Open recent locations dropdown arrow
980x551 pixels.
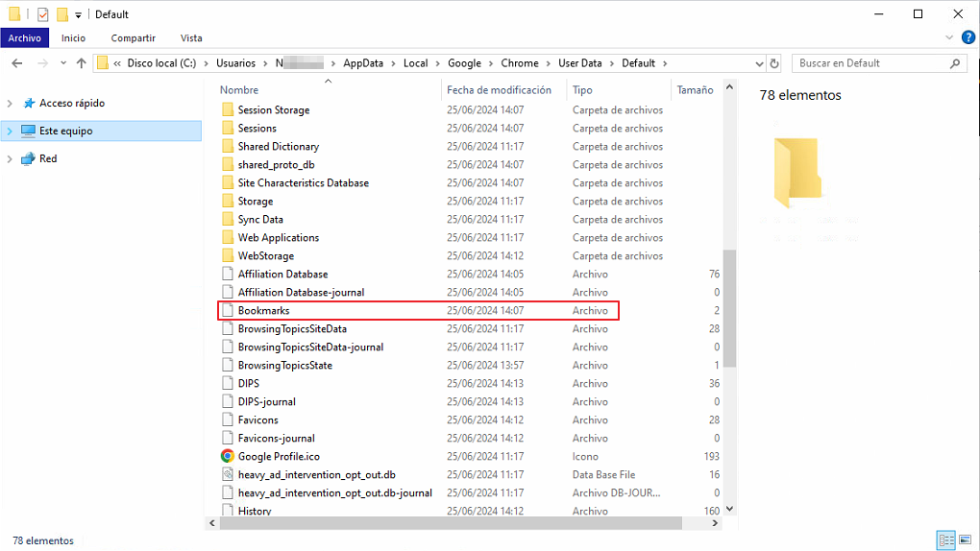pos(63,63)
